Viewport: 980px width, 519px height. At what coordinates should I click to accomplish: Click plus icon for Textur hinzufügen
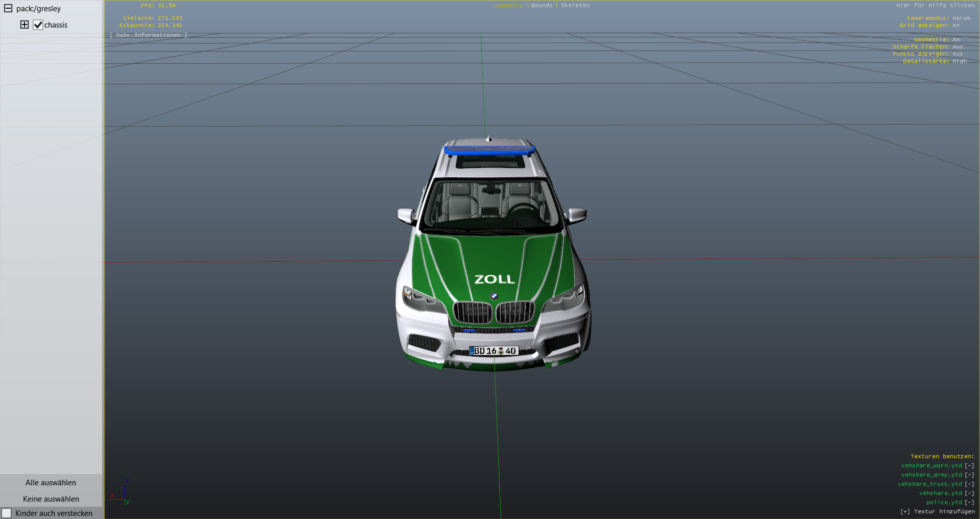pyautogui.click(x=905, y=511)
